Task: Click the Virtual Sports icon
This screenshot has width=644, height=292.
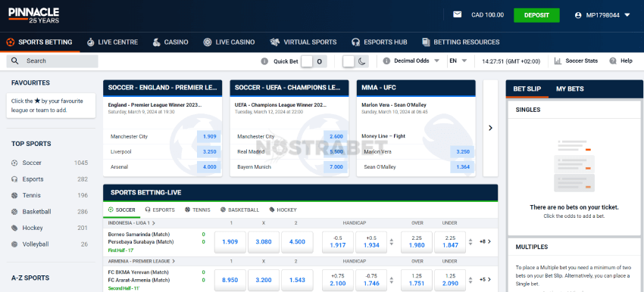Action: (x=275, y=42)
